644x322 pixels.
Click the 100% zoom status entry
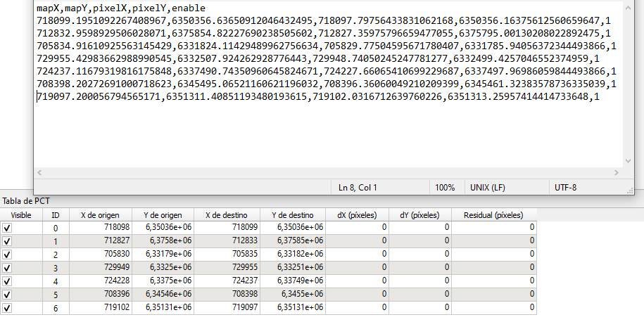point(445,188)
